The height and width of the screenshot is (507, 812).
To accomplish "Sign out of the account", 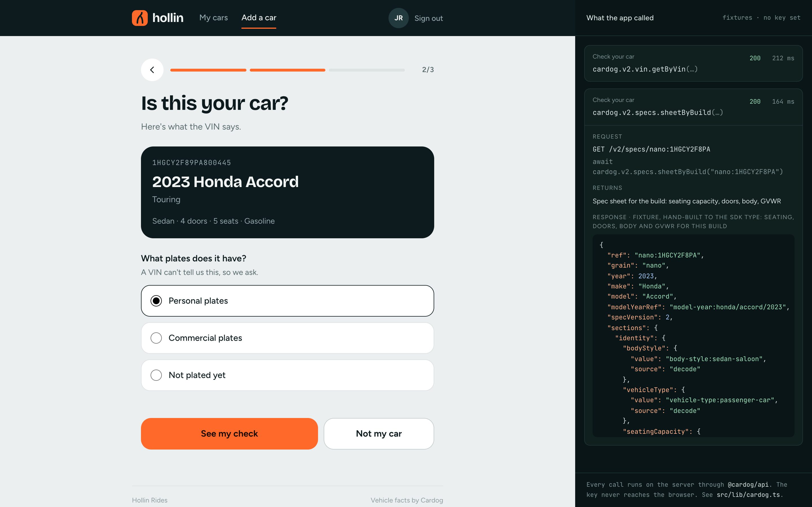I will 429,18.
